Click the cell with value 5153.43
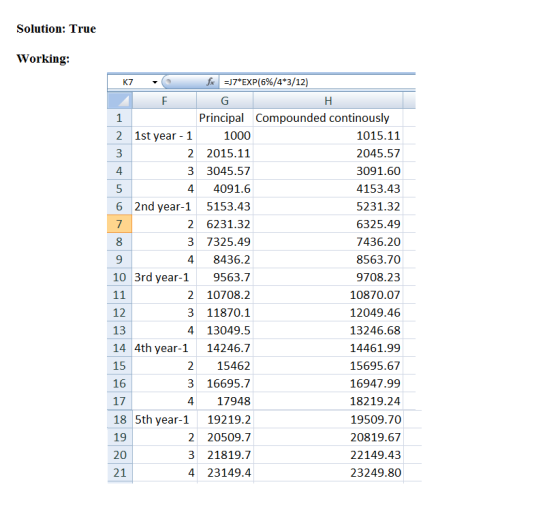 pos(225,206)
